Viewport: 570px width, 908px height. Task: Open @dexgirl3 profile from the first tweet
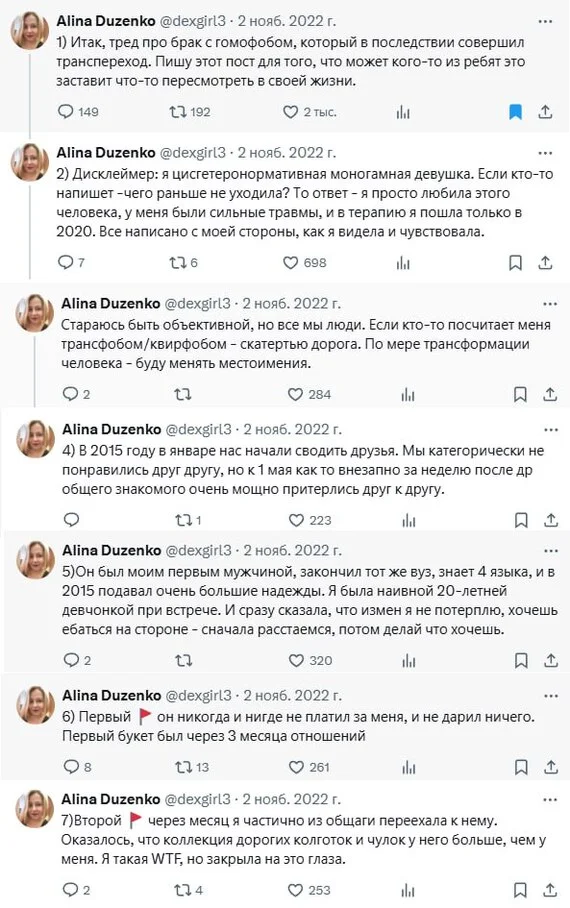click(192, 21)
